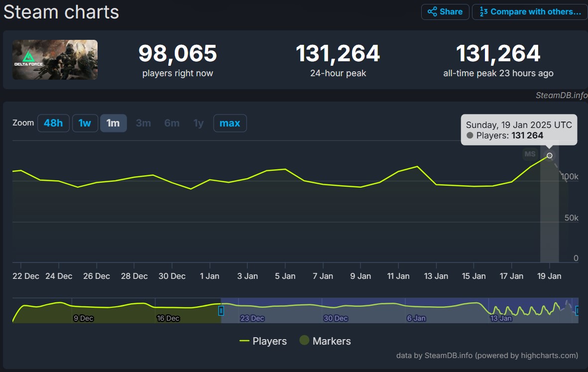The image size is (588, 372).
Task: Click the MS marker on chart
Action: coord(530,154)
